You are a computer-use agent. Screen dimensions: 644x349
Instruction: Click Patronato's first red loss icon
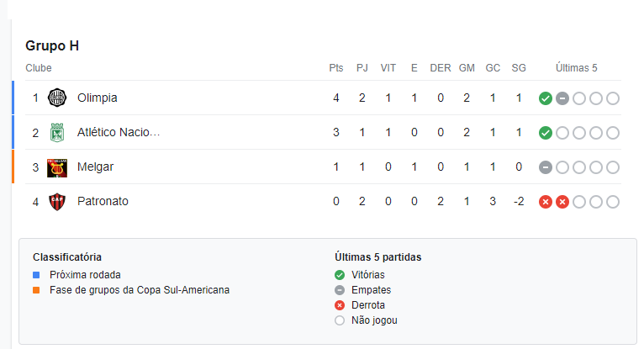point(546,202)
